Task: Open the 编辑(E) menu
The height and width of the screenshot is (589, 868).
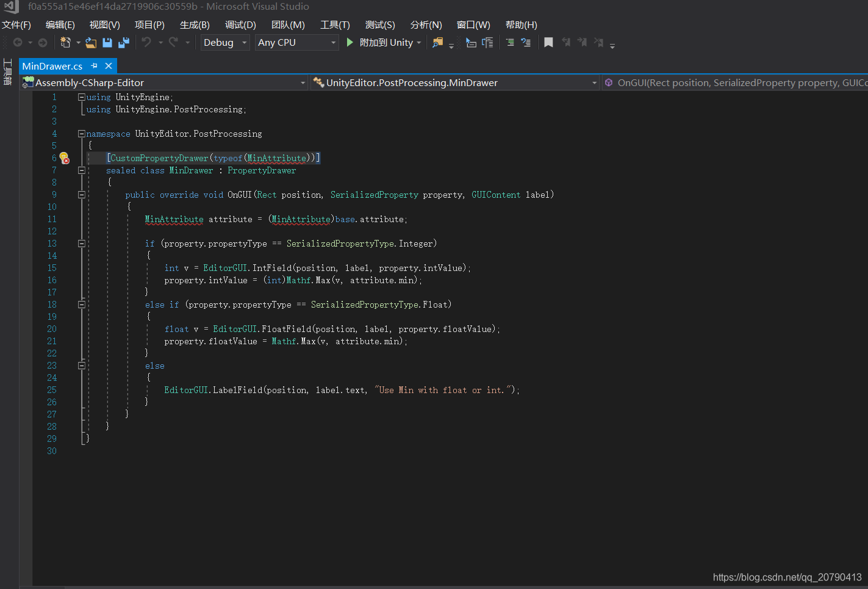Action: point(60,25)
